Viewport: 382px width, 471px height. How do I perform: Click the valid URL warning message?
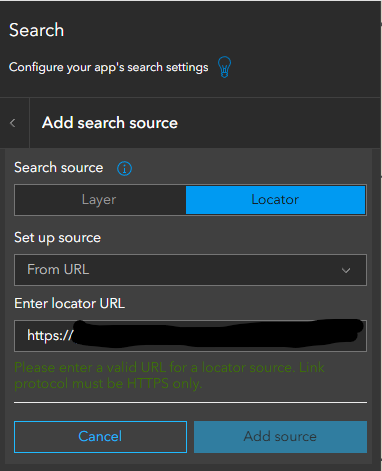(169, 375)
